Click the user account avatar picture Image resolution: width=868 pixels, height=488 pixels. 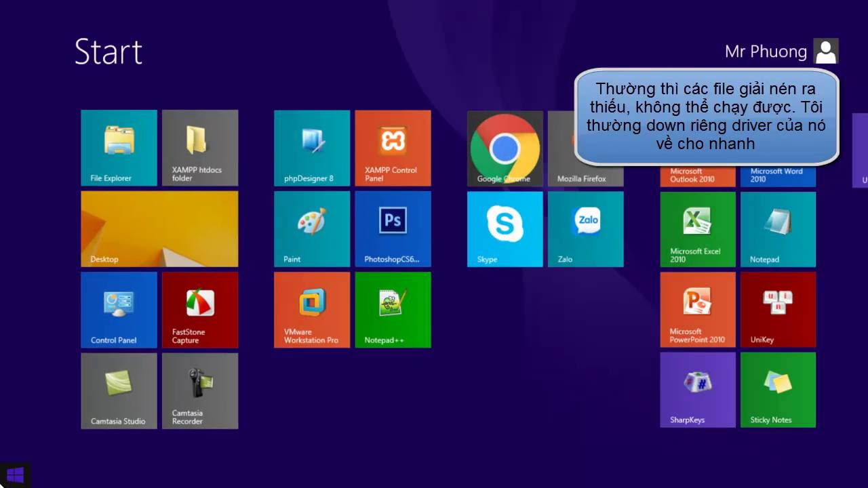tap(825, 52)
